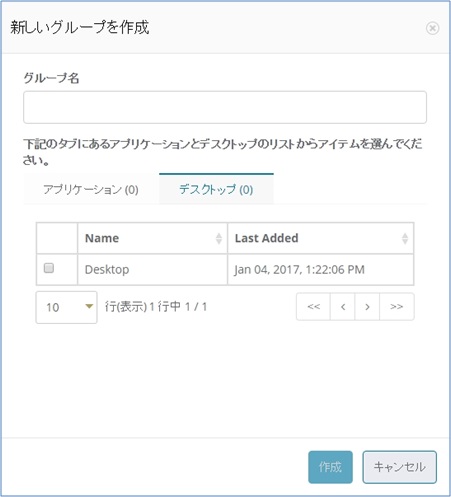Click the キャンセル button

click(x=400, y=467)
